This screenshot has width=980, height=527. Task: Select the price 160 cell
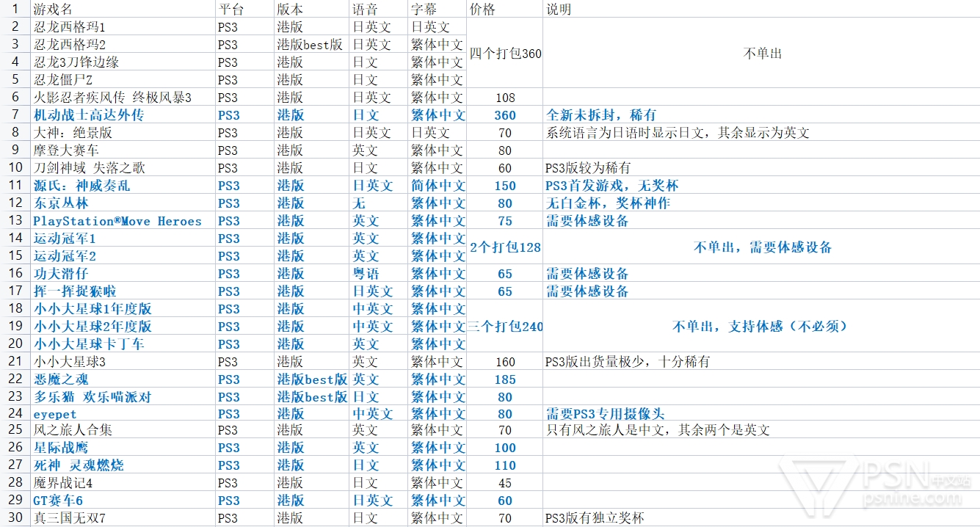pos(505,361)
